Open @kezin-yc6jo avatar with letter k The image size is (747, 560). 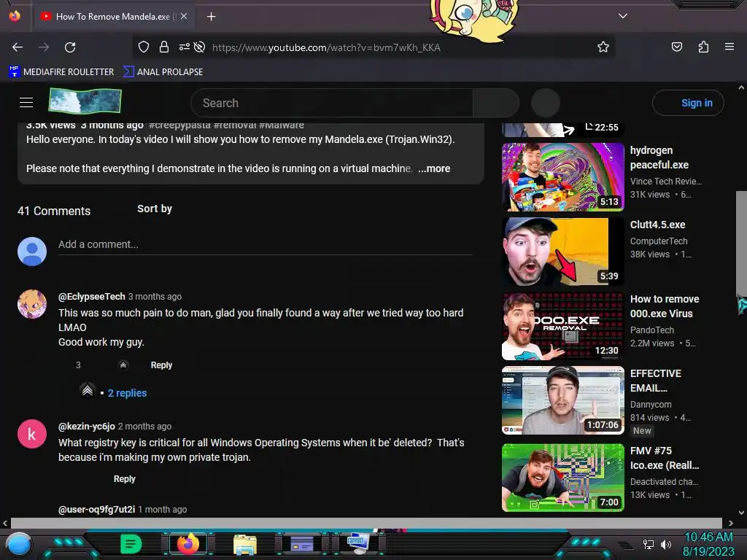(32, 434)
